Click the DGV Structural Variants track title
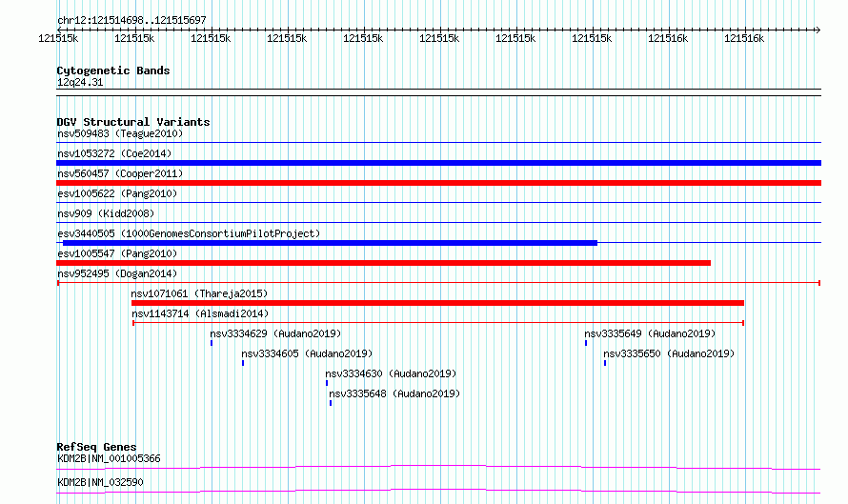Screen dimensions: 848x504 (x=133, y=122)
